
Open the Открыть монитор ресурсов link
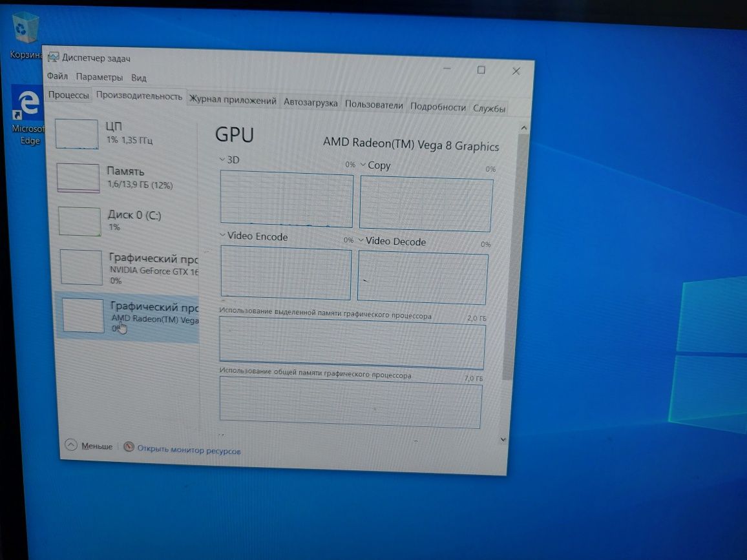pyautogui.click(x=189, y=450)
